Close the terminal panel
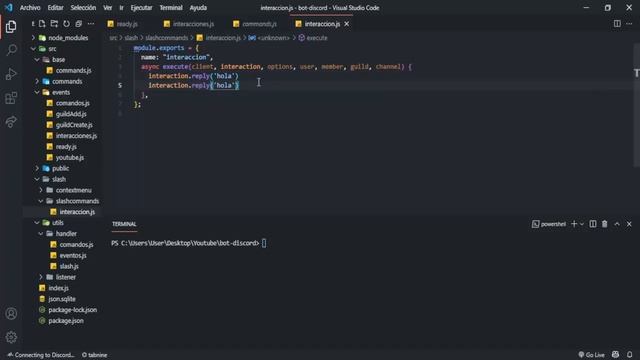This screenshot has width=640, height=360. click(629, 224)
